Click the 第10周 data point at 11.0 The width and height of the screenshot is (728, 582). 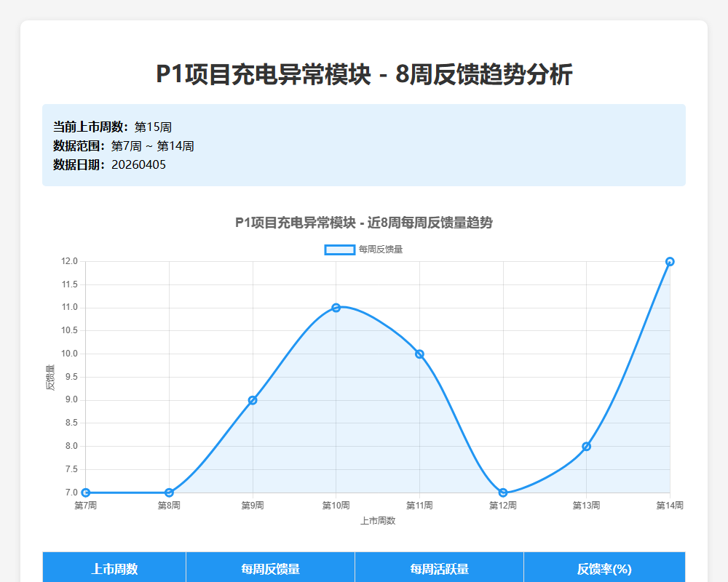coord(336,308)
